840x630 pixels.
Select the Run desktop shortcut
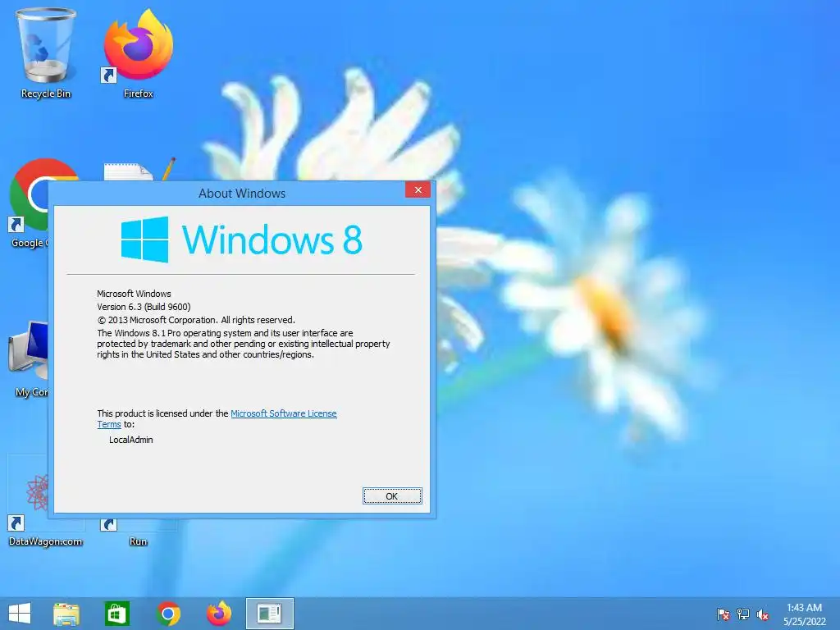click(x=138, y=533)
